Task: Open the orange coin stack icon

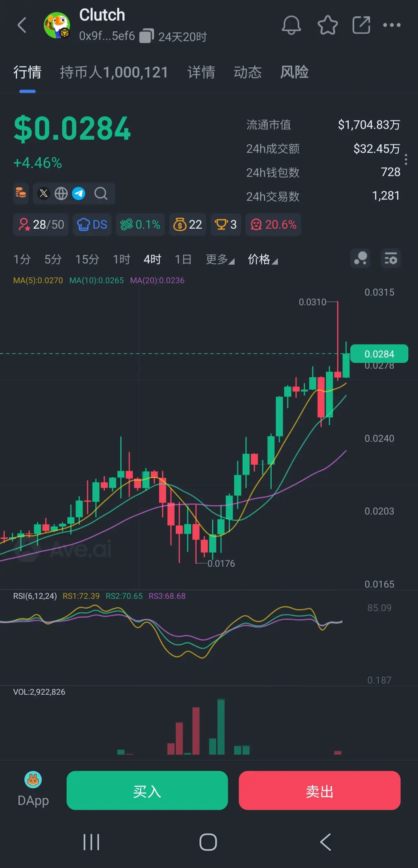Action: click(x=21, y=193)
